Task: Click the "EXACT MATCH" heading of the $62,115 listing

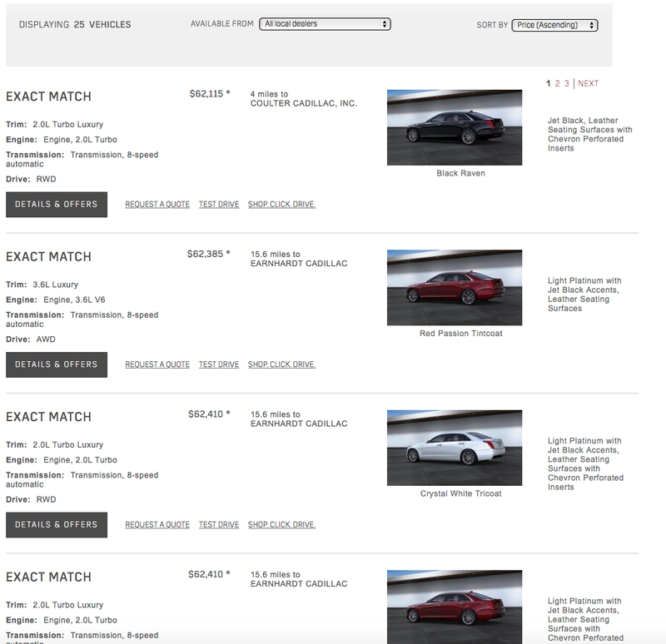Action: tap(48, 97)
